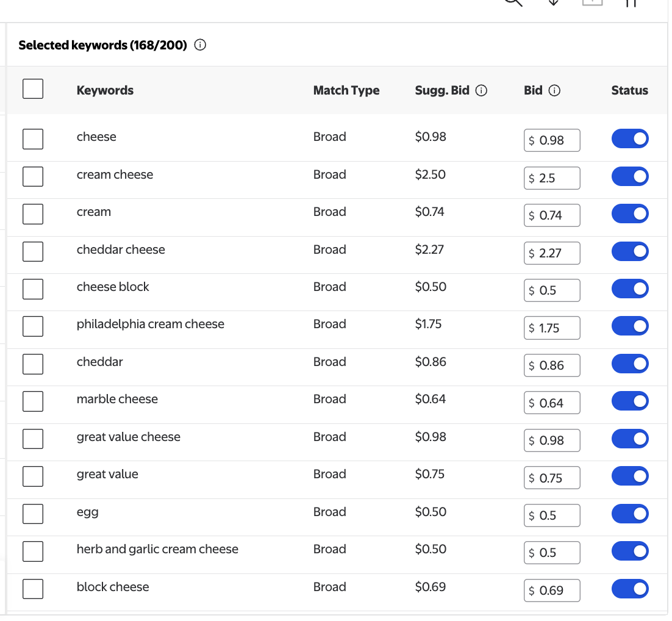Tick the philadelphia cream cheese checkbox
The height and width of the screenshot is (621, 672).
tap(33, 326)
